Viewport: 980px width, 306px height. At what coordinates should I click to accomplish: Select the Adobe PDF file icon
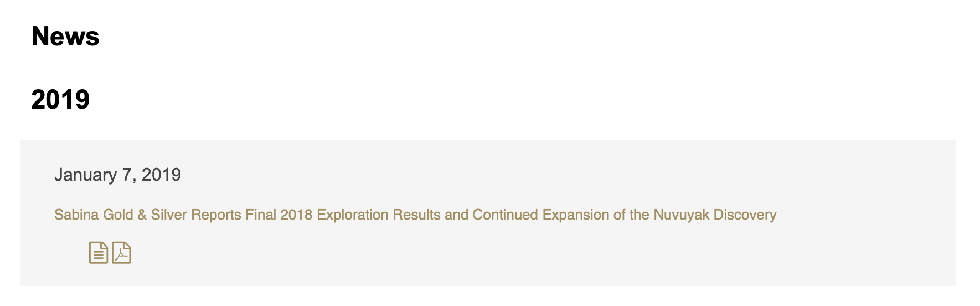coord(121,253)
